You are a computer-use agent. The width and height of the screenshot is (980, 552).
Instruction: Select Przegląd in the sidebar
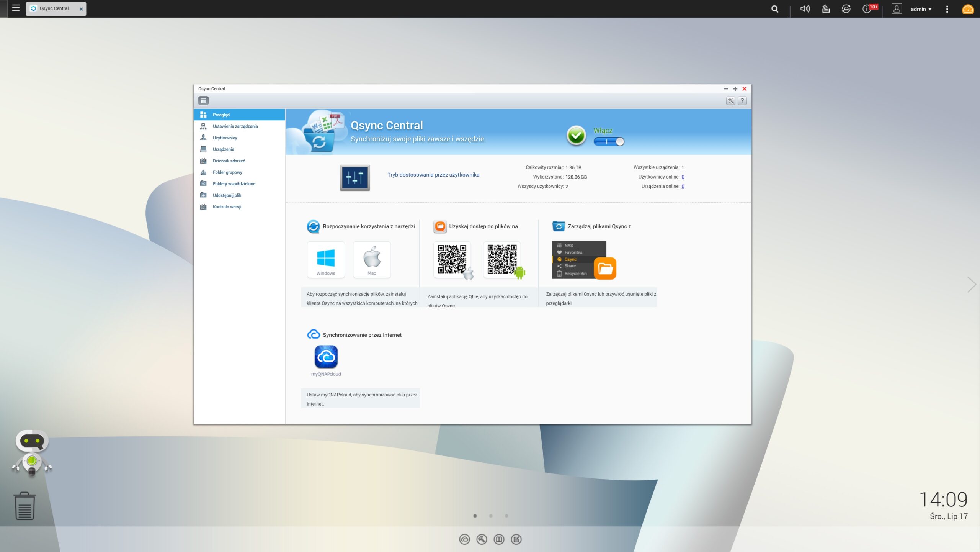pyautogui.click(x=239, y=115)
